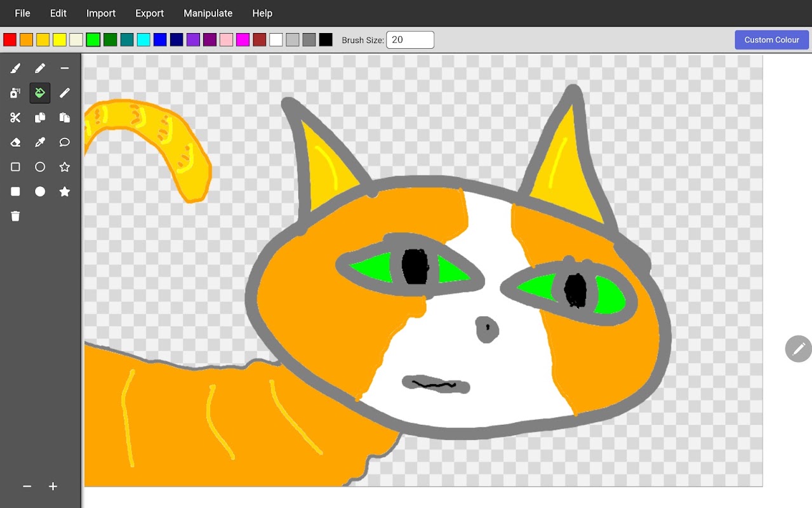Click the plus zoom button
Viewport: 812px width, 508px height.
coord(53,486)
